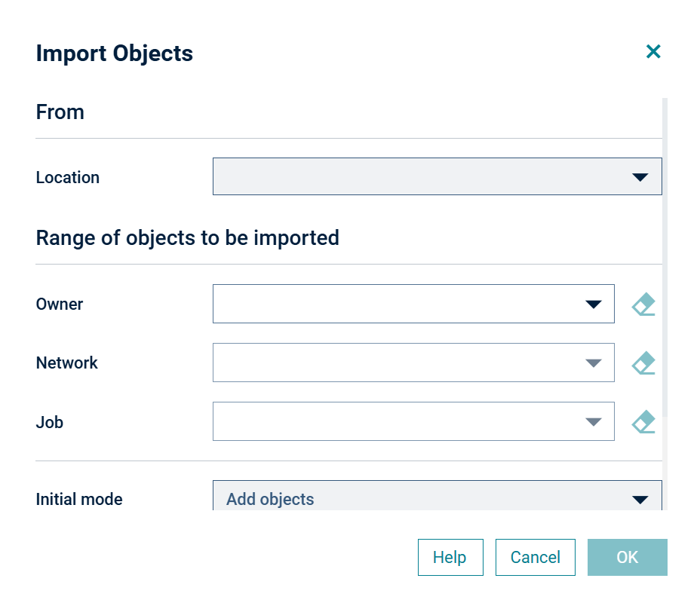700x612 pixels.
Task: Clear the Owner field with eraser icon
Action: click(643, 304)
